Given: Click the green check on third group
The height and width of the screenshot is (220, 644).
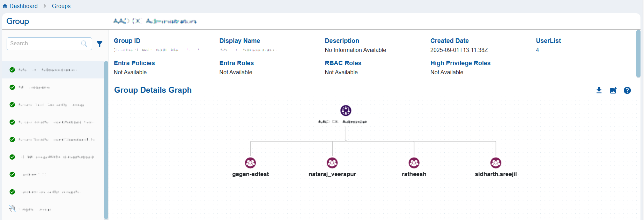Looking at the screenshot, I should (x=12, y=105).
